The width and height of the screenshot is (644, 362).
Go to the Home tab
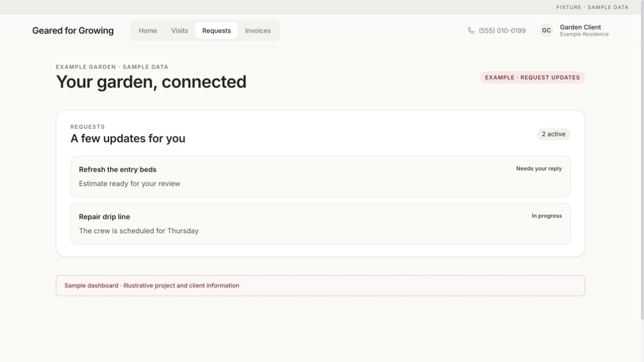pyautogui.click(x=148, y=31)
